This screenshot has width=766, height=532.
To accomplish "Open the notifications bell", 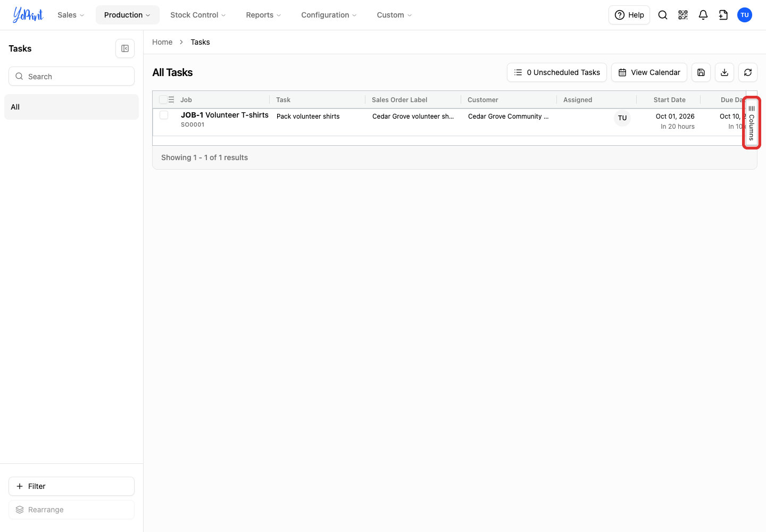I will 703,15.
